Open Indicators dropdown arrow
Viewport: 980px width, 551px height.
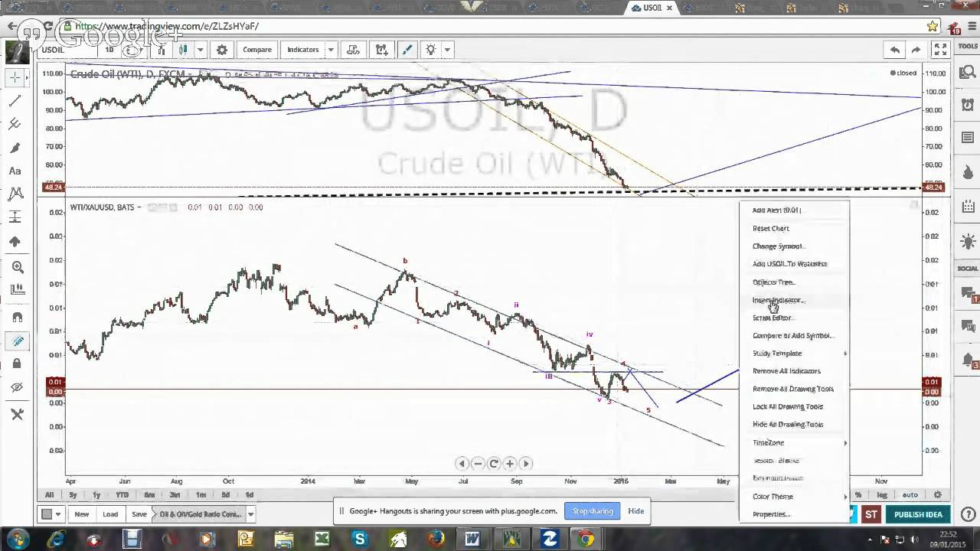click(331, 50)
